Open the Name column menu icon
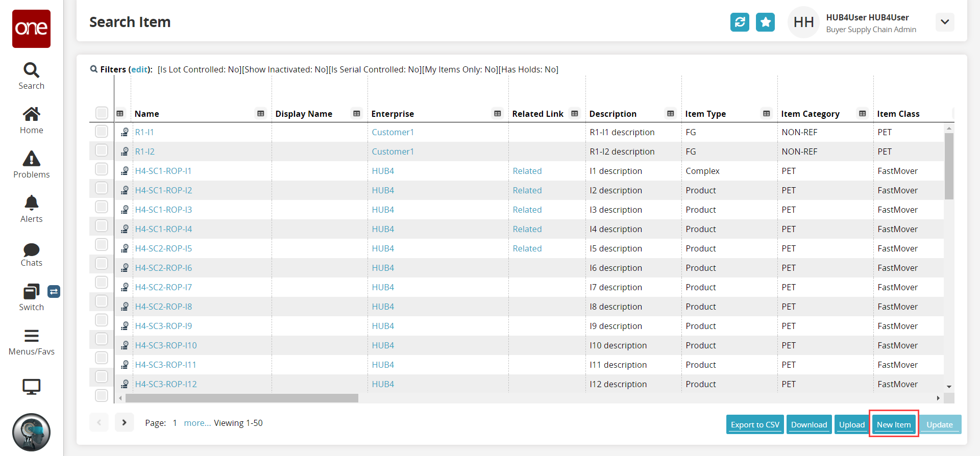Viewport: 980px width, 456px height. [x=261, y=114]
